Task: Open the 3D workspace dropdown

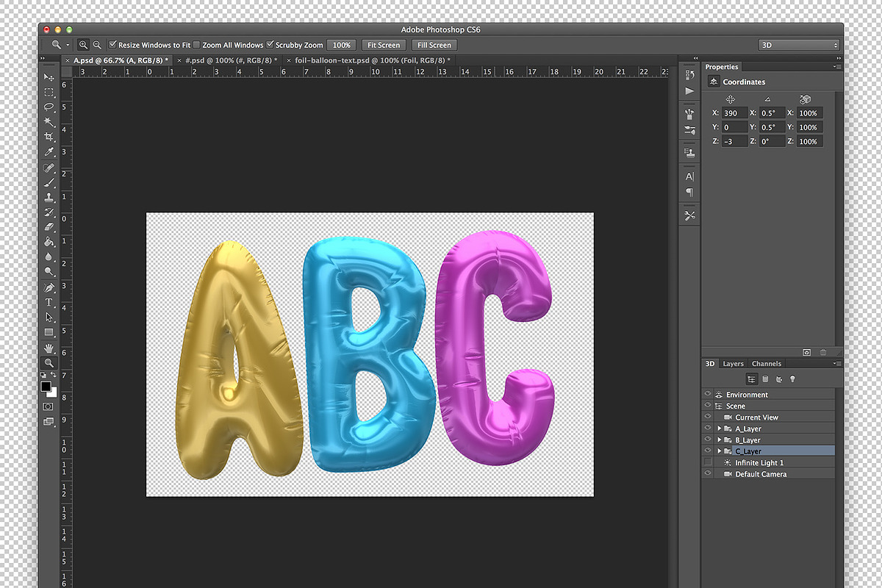Action: click(x=799, y=45)
